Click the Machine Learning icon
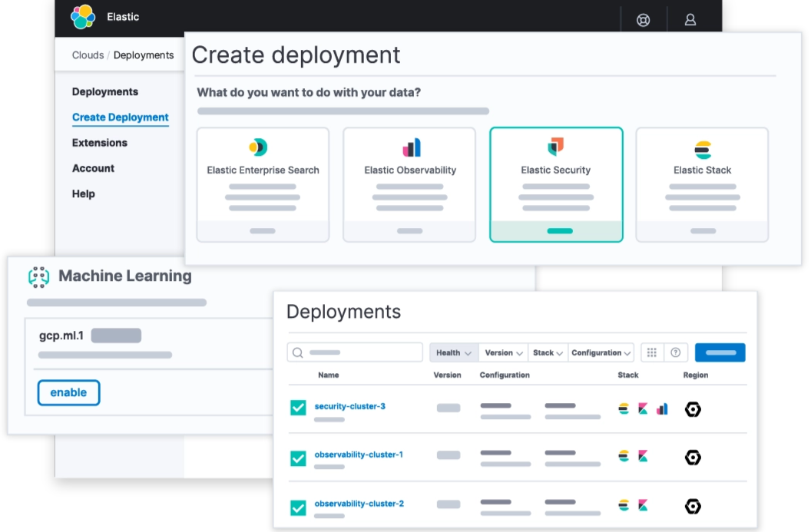 click(39, 276)
